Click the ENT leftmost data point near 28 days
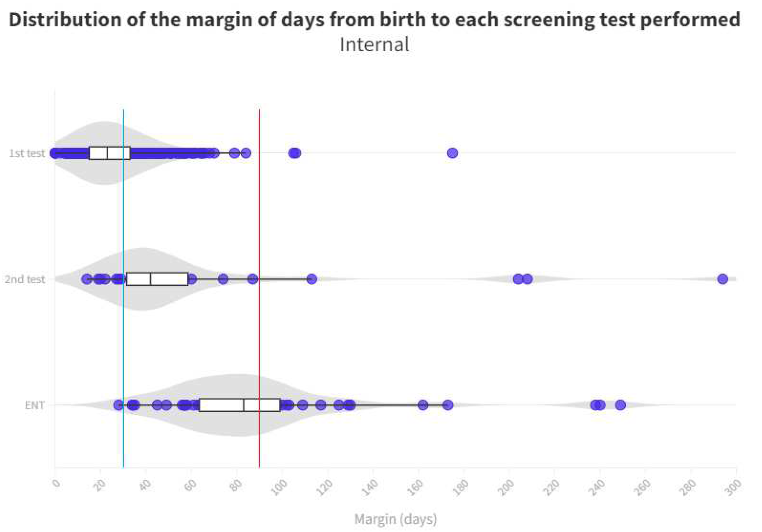The image size is (762, 532). click(119, 405)
